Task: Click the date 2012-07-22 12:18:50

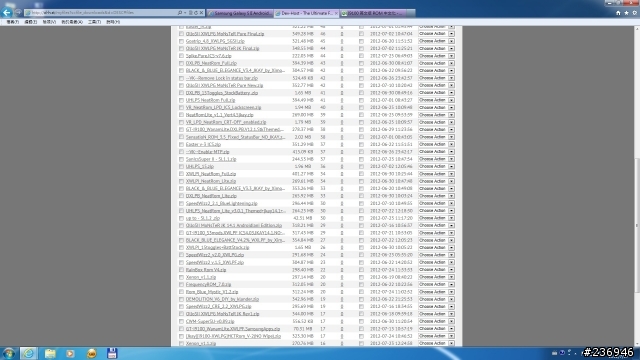Action: click(391, 211)
